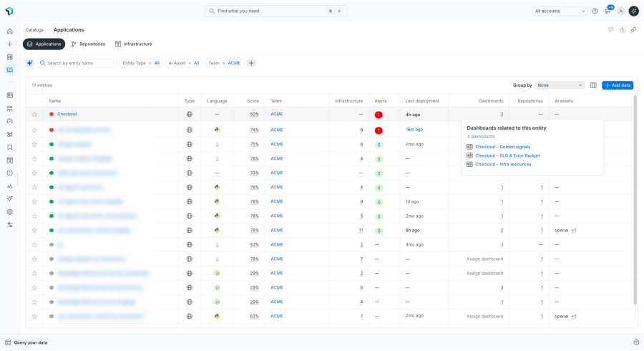Image resolution: width=644 pixels, height=351 pixels.
Task: Click the share/export icon near the page title
Action: point(623,29)
